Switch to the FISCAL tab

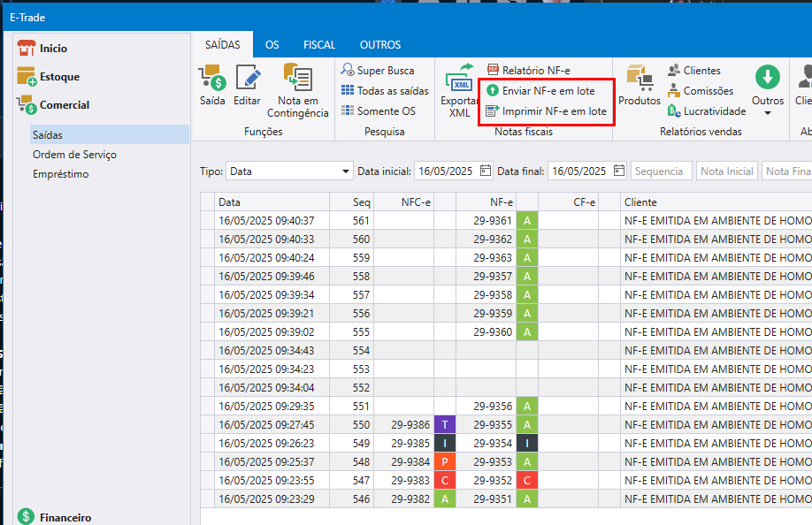(x=319, y=44)
